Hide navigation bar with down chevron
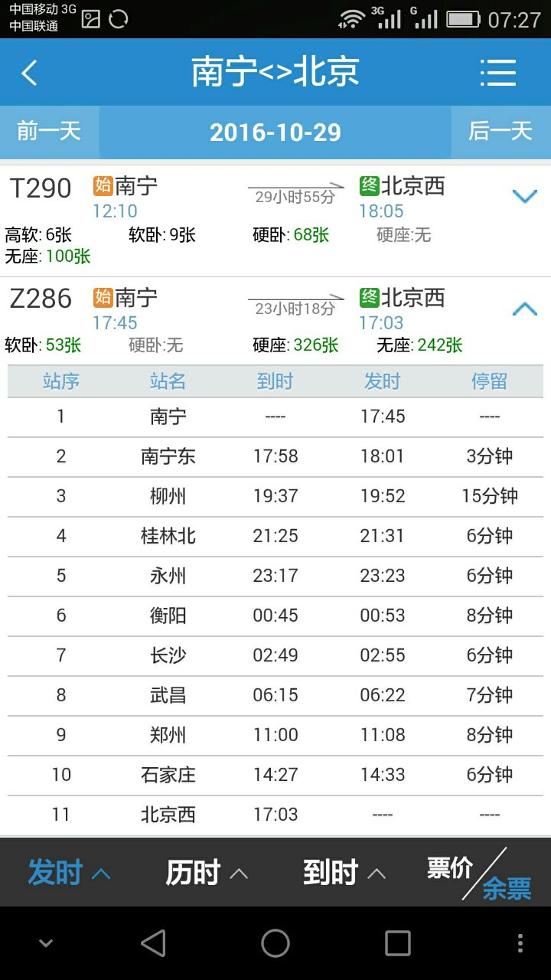 tap(46, 943)
